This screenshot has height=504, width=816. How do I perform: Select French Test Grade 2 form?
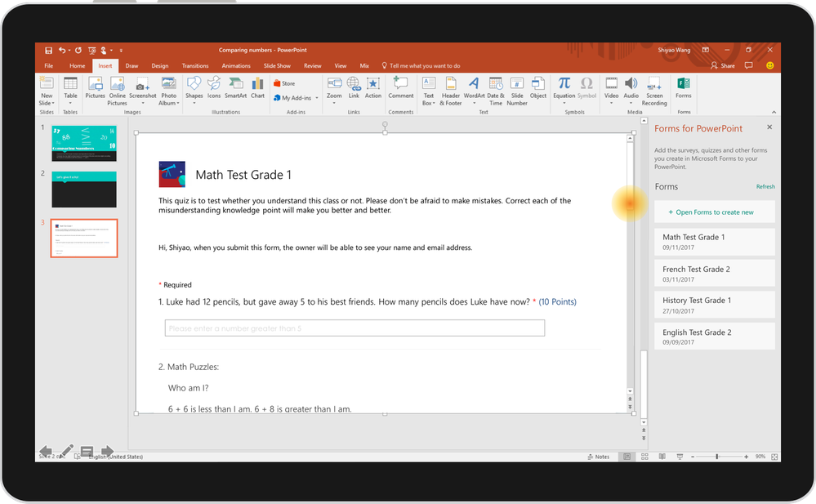click(715, 274)
